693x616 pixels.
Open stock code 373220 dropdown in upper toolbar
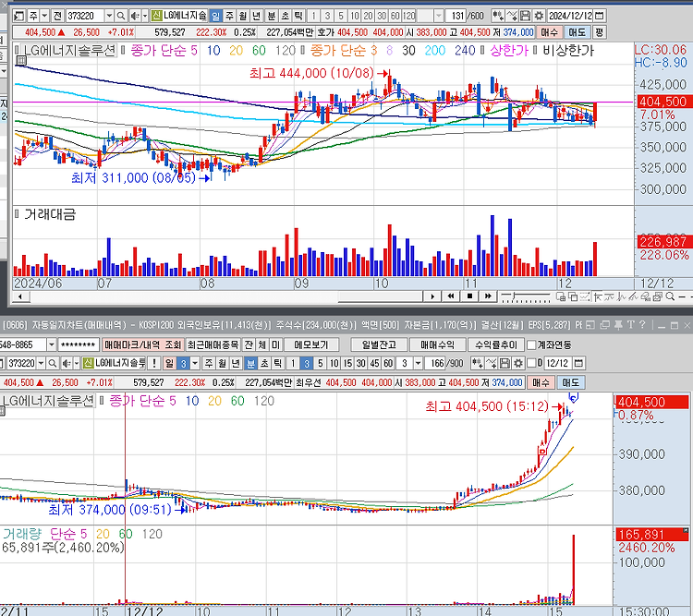point(109,17)
